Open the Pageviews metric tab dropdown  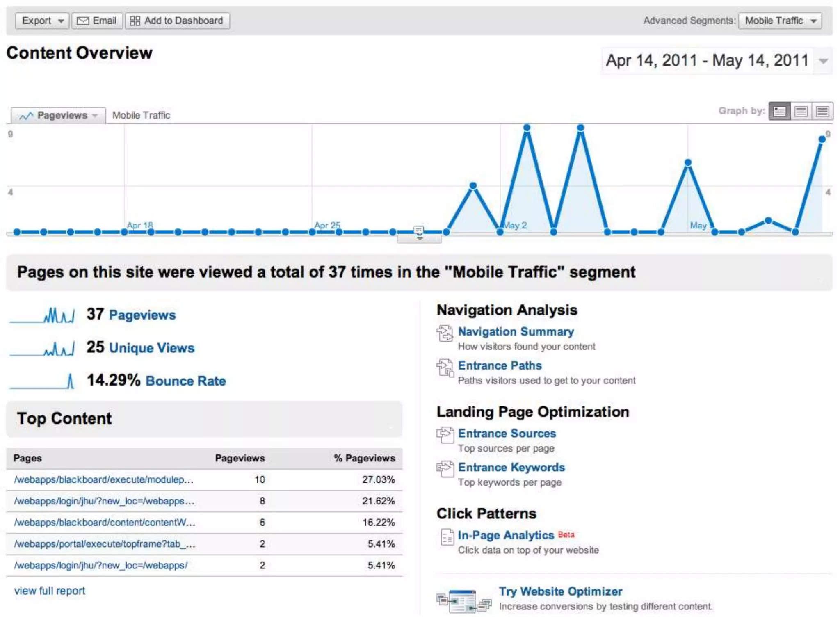click(59, 116)
